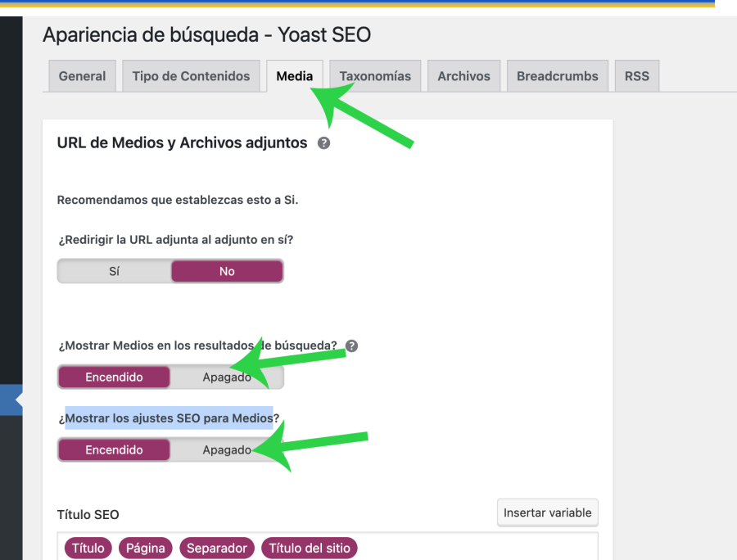Click the text Recomendamos que establezcas esto a Si.
The image size is (737, 560).
click(178, 200)
